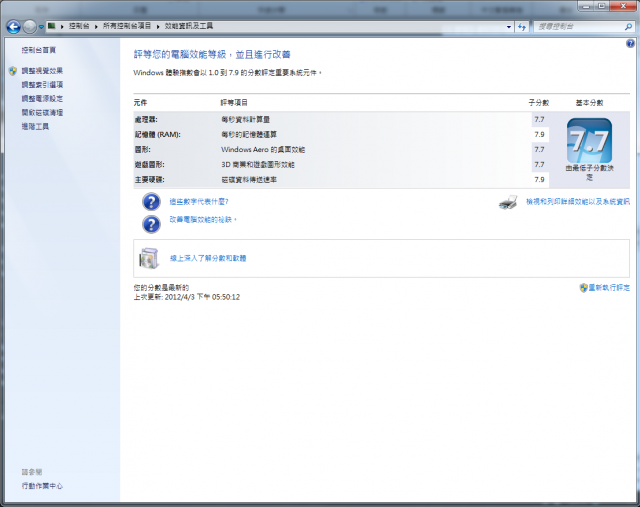
Task: Open 開啟磁碟清理 link
Action: tap(42, 113)
